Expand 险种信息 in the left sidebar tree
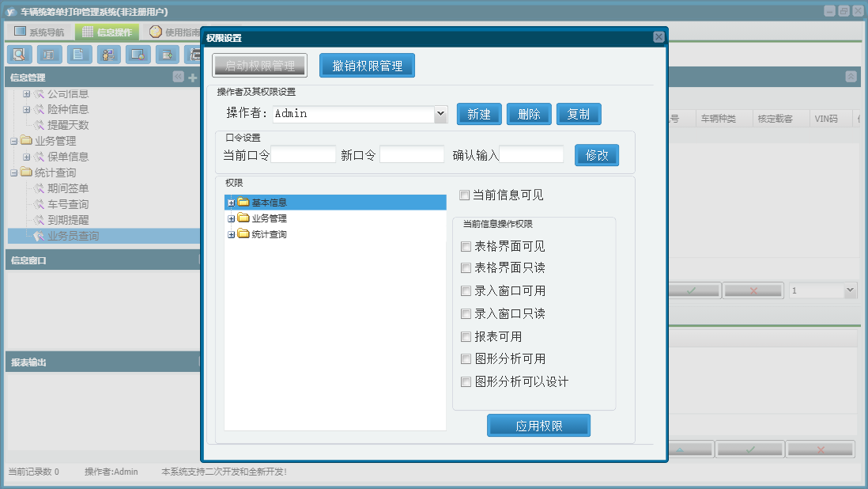868x489 pixels. click(x=26, y=110)
